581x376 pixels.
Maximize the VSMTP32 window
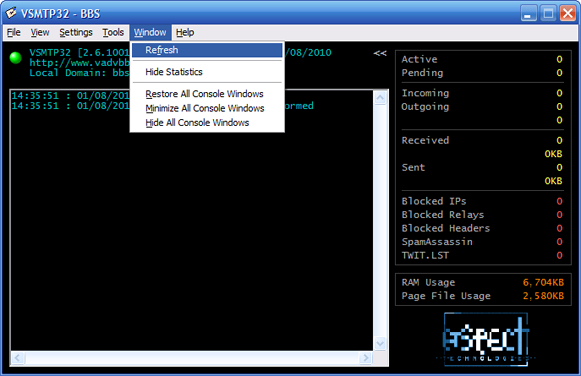click(x=548, y=14)
